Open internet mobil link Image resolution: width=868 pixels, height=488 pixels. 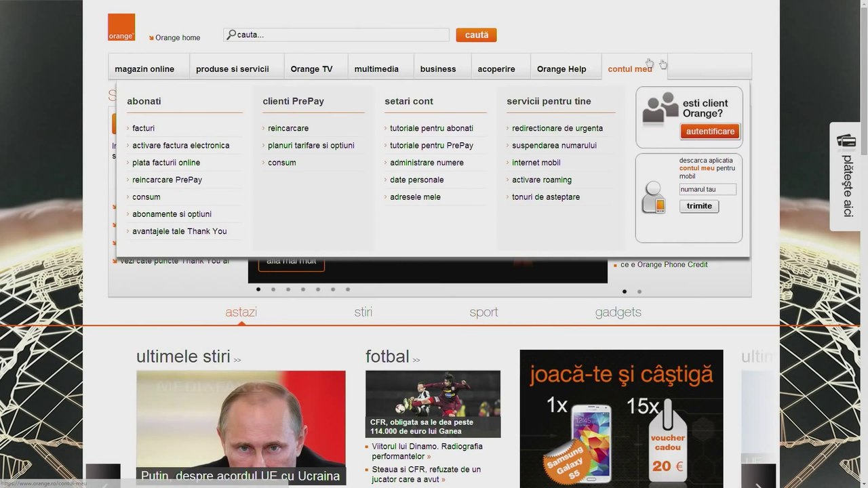point(536,163)
